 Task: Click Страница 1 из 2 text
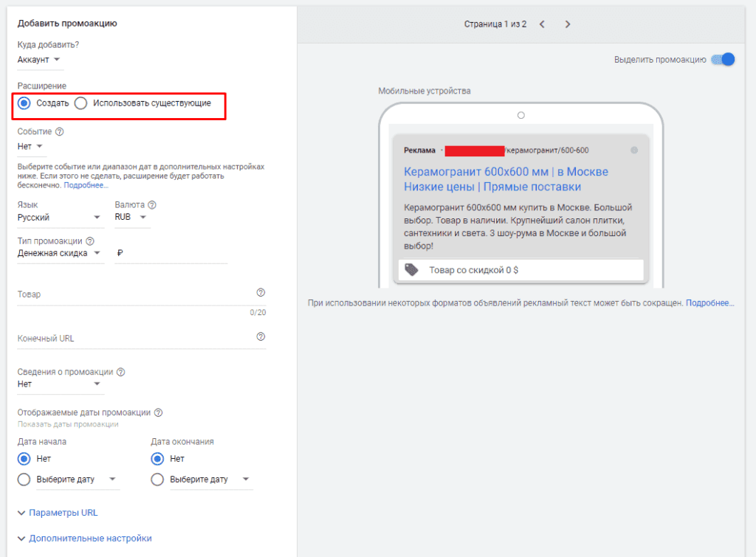tap(495, 24)
